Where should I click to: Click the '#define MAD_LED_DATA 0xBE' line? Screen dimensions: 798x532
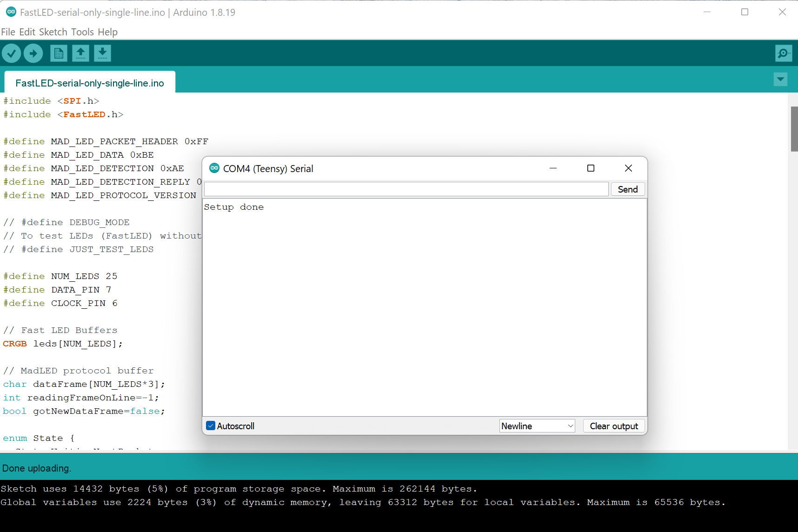tap(79, 155)
